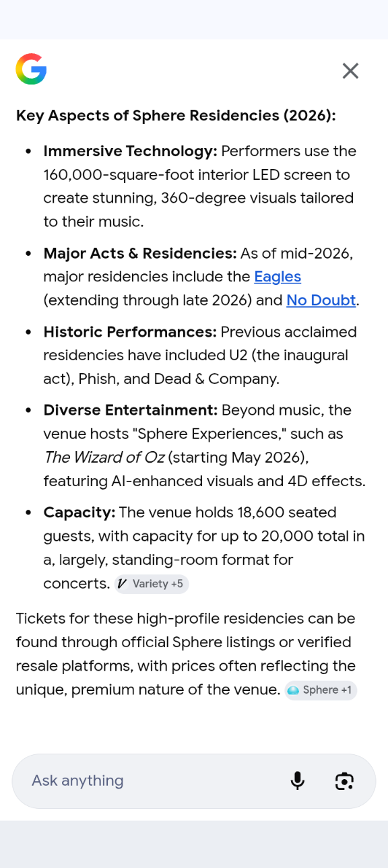388x868 pixels.
Task: Close the AI overview panel
Action: pyautogui.click(x=350, y=71)
